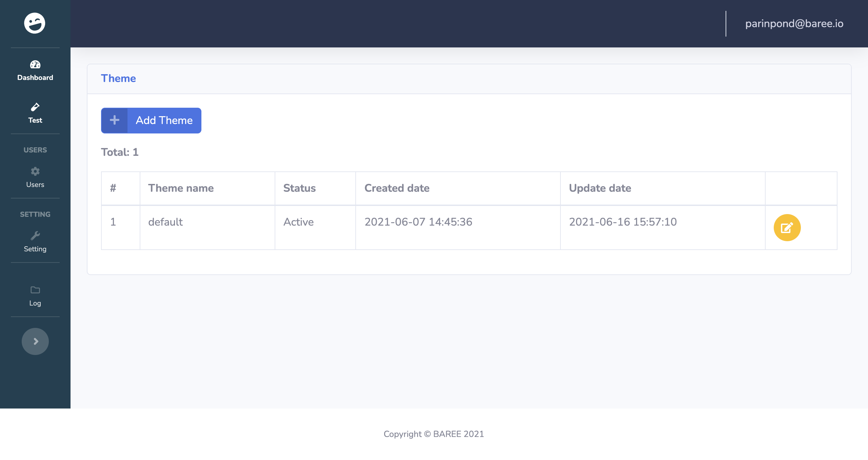Open account menu via parinpond@baree.io
Image resolution: width=868 pixels, height=460 pixels.
[x=794, y=23]
